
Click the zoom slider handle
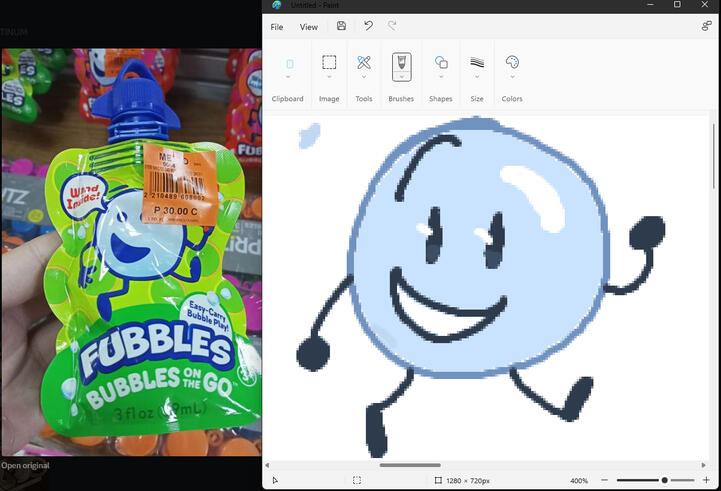click(x=665, y=481)
